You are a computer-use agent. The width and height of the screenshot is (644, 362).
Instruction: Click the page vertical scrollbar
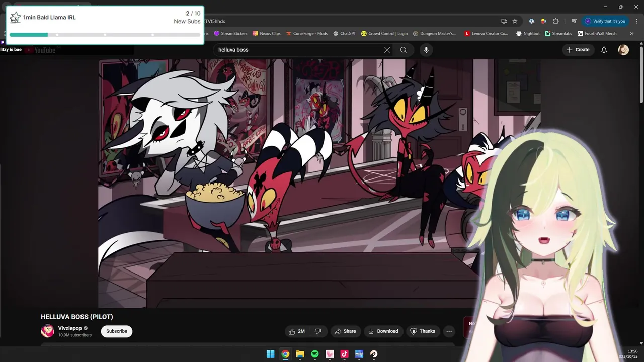[641, 75]
